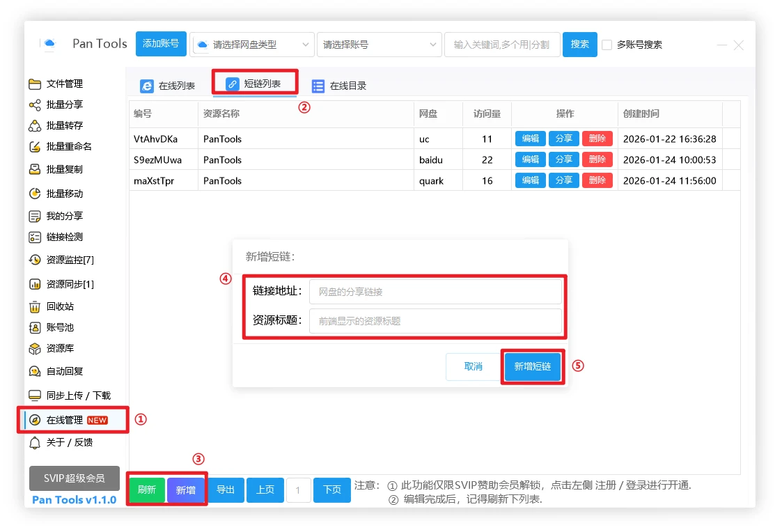The height and width of the screenshot is (532, 782).
Task: Open 自动回复 chat icon in sidebar
Action: 35,372
